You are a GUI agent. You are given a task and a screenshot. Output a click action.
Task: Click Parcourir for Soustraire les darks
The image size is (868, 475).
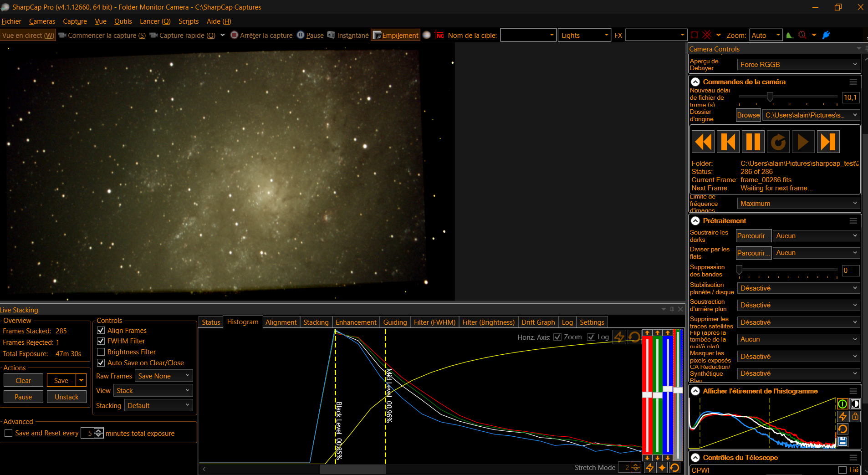pos(754,236)
